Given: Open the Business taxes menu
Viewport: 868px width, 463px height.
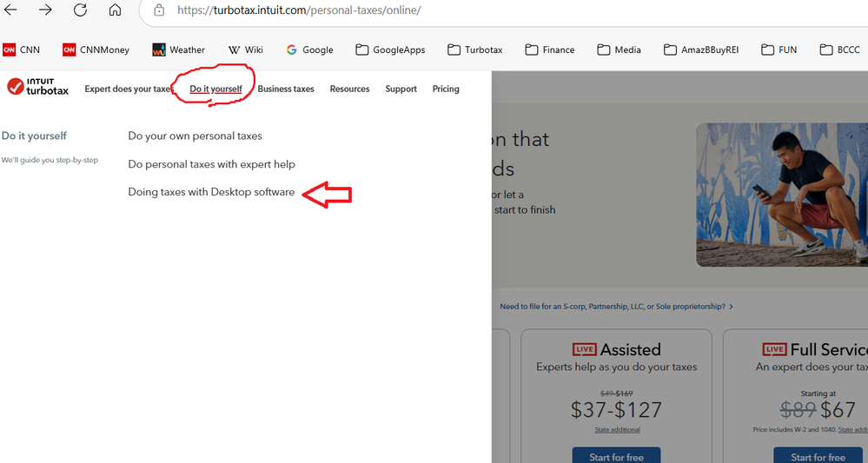Looking at the screenshot, I should 286,89.
